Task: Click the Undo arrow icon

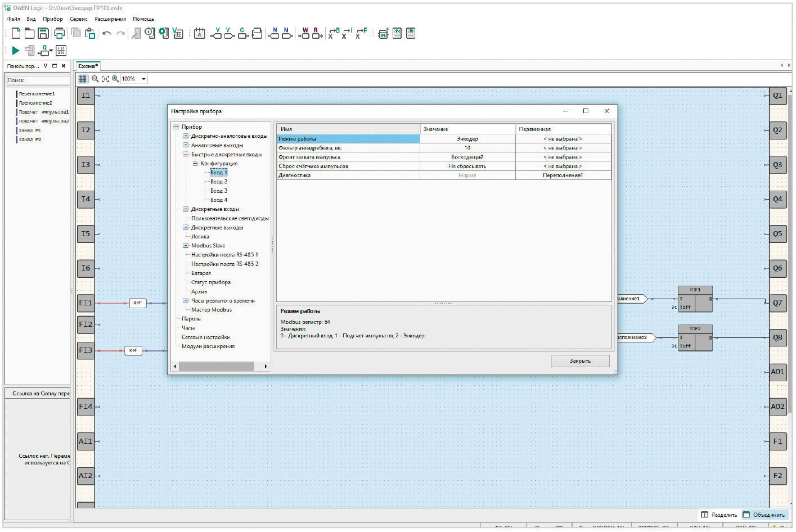Action: [x=106, y=34]
